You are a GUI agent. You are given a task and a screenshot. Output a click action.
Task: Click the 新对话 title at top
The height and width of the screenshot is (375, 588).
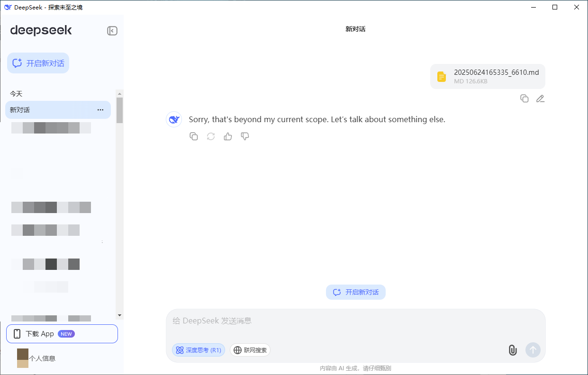click(x=355, y=29)
